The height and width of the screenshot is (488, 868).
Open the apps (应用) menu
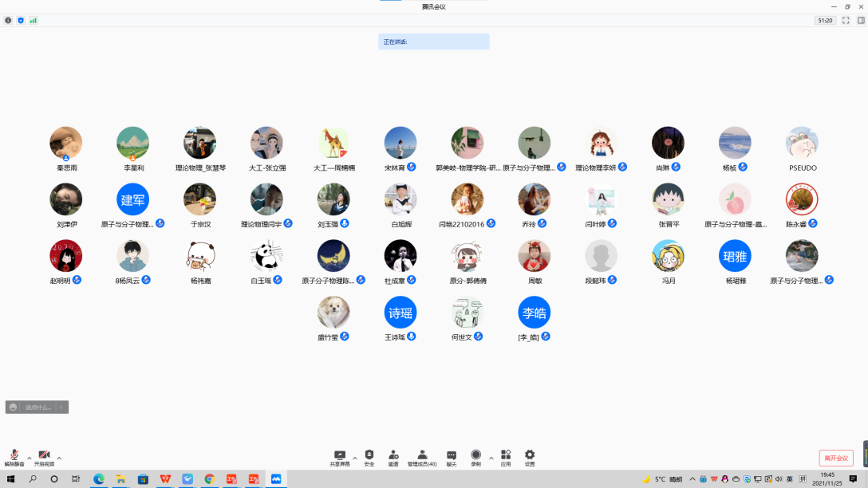506,456
